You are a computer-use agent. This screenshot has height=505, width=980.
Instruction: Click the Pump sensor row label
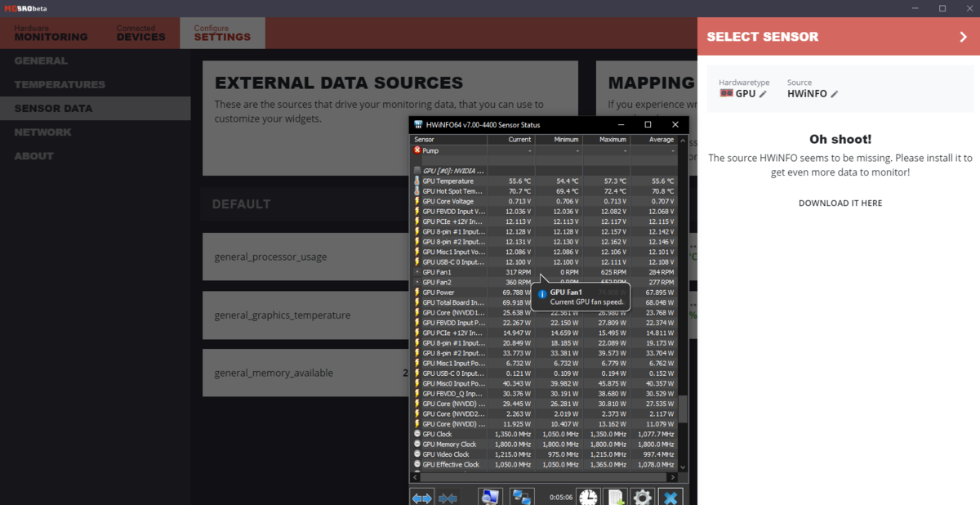430,150
